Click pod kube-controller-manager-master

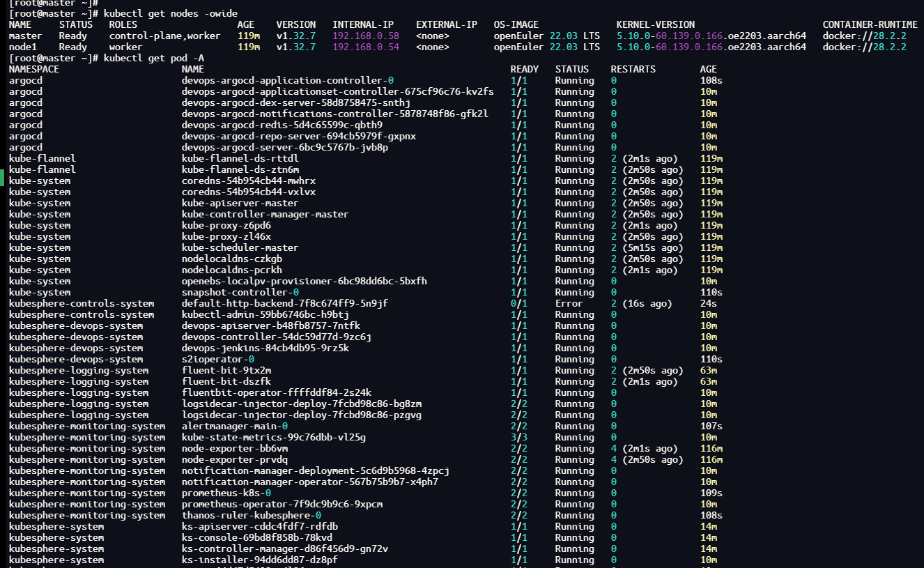pos(265,215)
